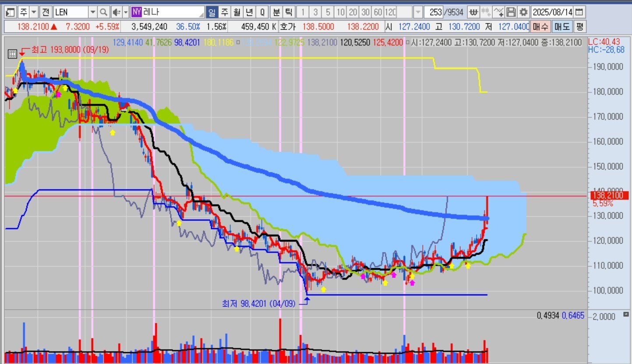Click the high price 130.7200 in the quote bar
This screenshot has width=632, height=364.
464,27
